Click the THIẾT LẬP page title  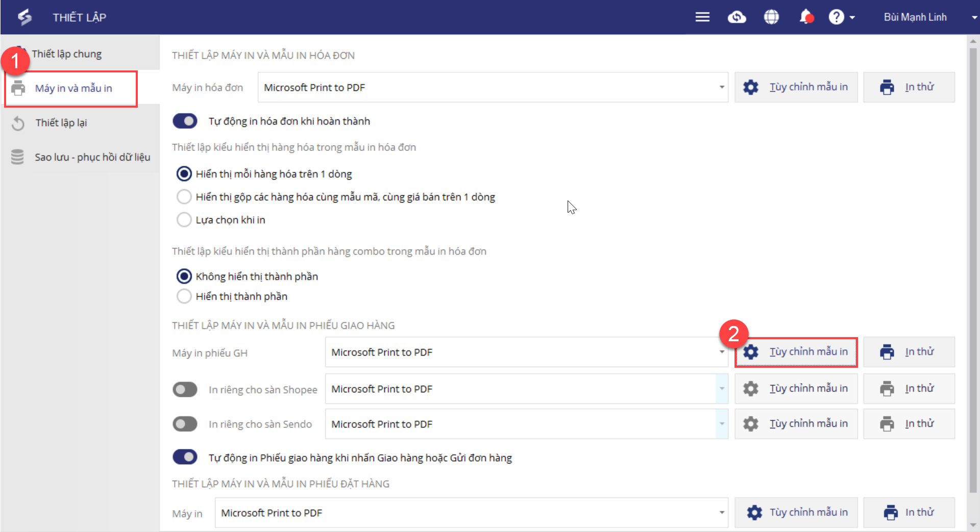tap(80, 17)
